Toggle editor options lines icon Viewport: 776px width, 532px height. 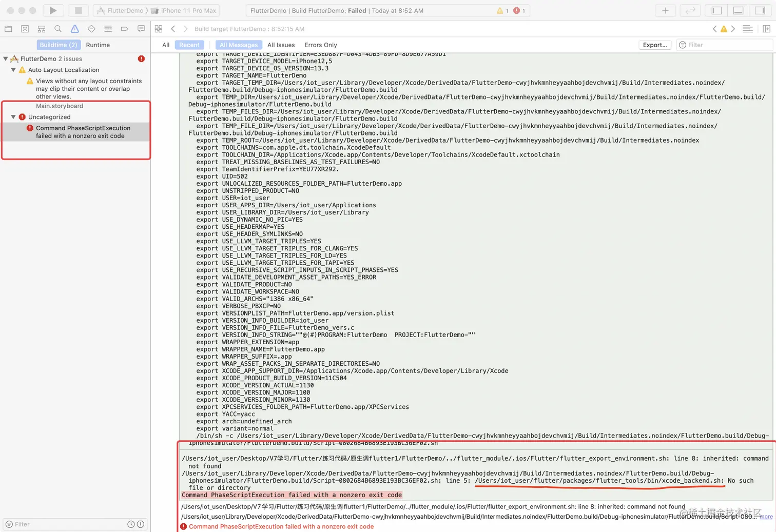tap(748, 29)
